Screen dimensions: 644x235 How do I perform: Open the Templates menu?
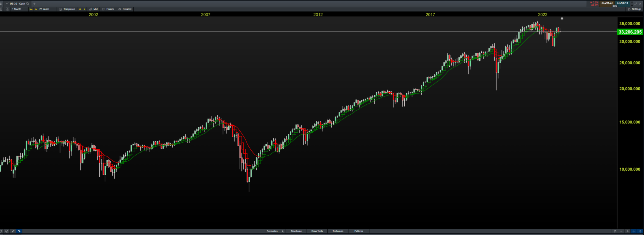click(67, 9)
